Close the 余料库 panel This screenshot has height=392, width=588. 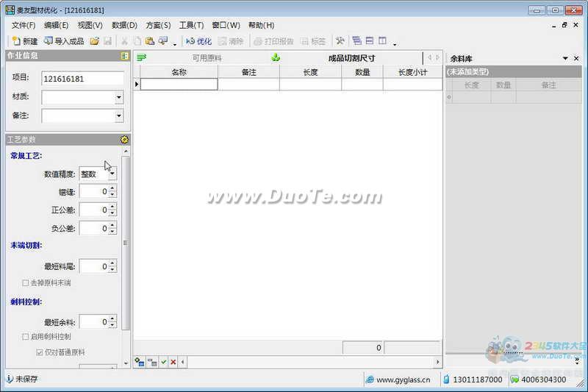pos(576,59)
